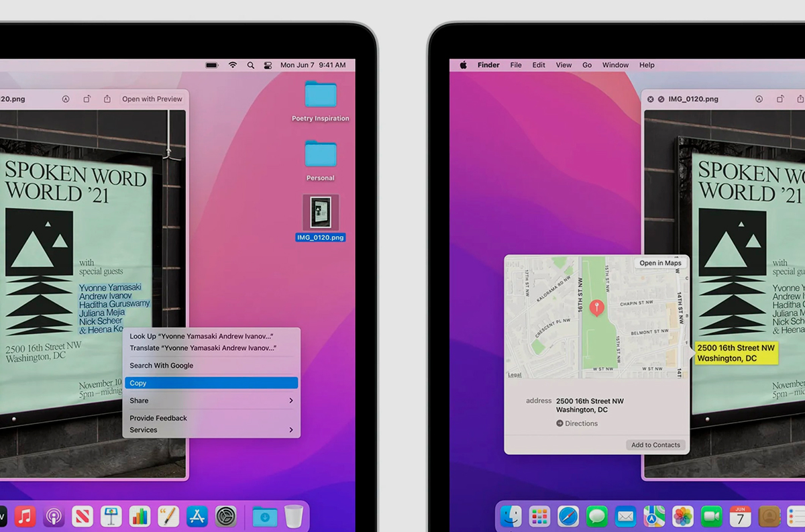Expand the Share submenu in context menu
This screenshot has width=805, height=532.
click(211, 401)
